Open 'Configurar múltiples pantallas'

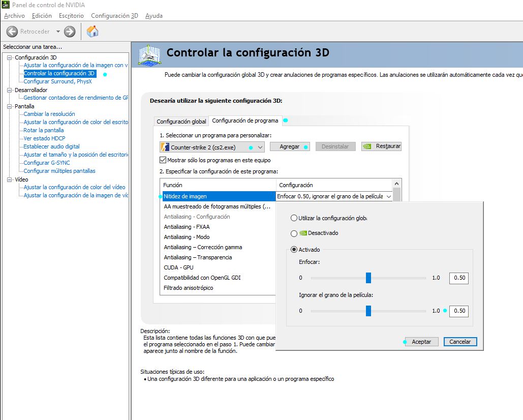(x=59, y=171)
